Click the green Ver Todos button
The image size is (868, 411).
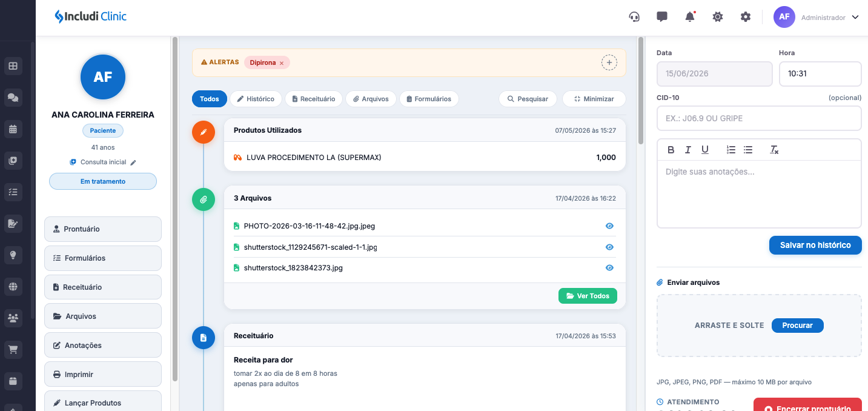[x=588, y=296]
